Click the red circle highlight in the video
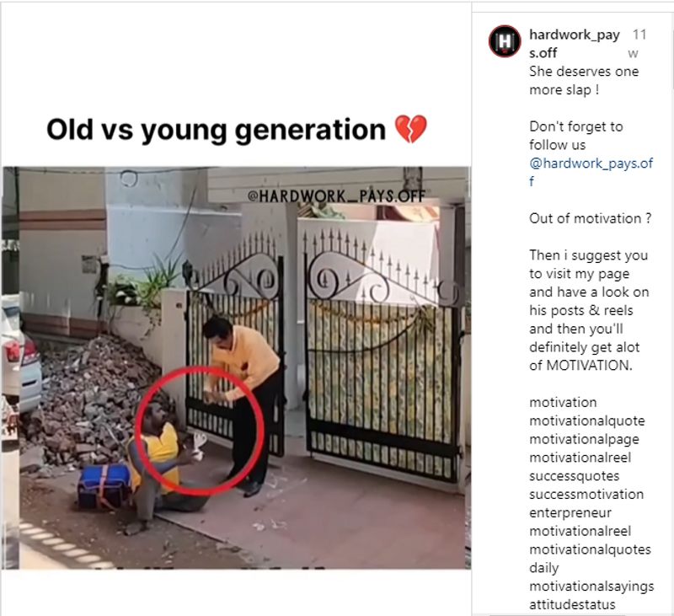The height and width of the screenshot is (616, 674). (200, 431)
